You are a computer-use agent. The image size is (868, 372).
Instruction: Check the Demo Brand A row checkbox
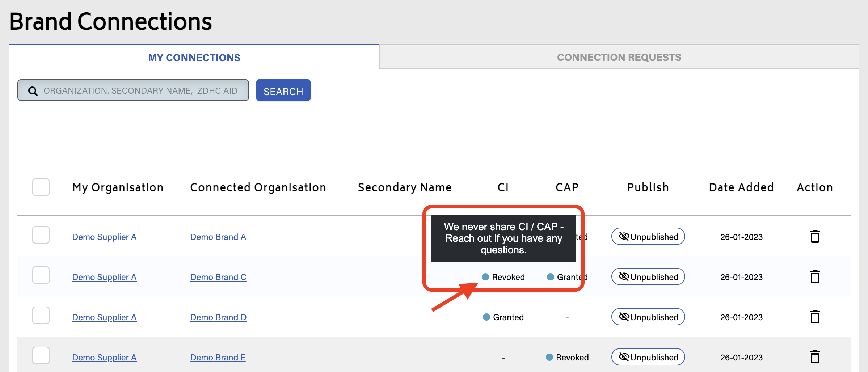coord(41,235)
